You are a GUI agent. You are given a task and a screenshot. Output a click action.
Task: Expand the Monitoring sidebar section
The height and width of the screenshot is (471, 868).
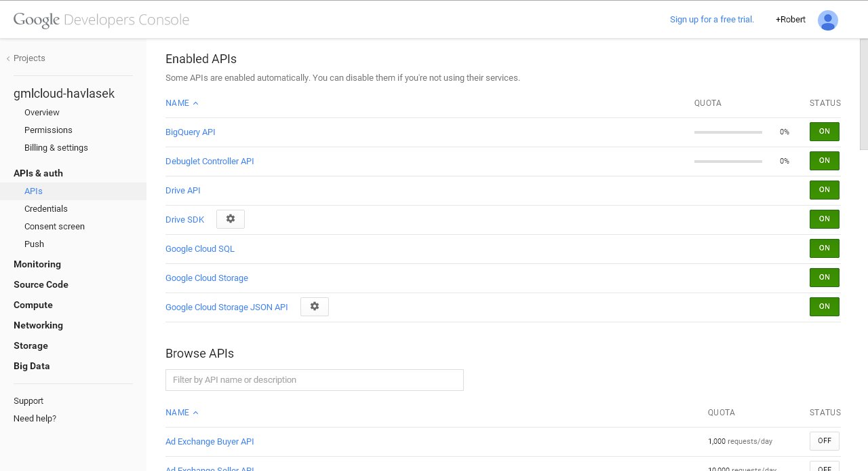(37, 264)
